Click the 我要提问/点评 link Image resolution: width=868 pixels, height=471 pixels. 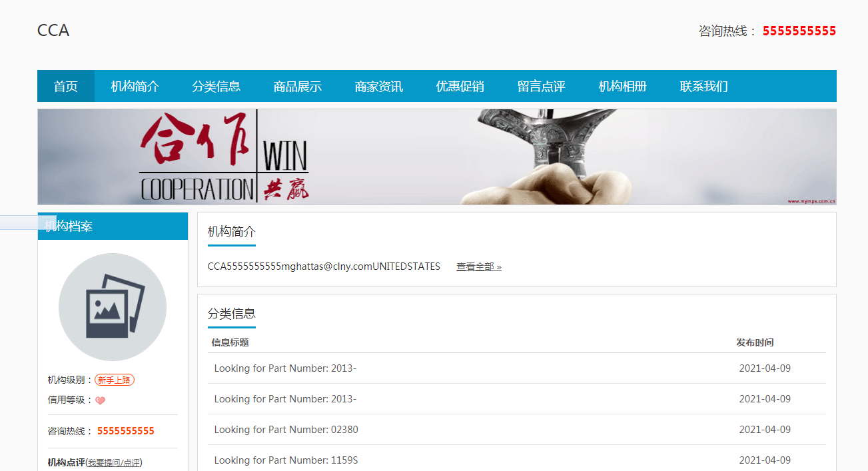click(114, 462)
